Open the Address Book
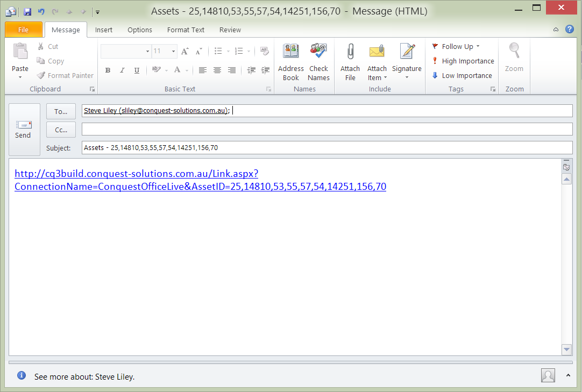Image resolution: width=582 pixels, height=392 pixels. coord(290,62)
